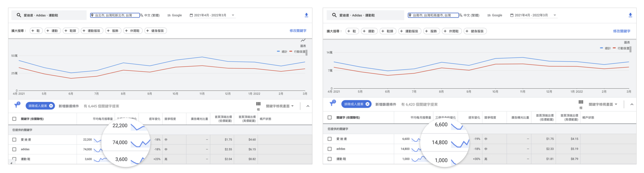Remove 排除成人提案 filter chip in Tainan panel
The image size is (644, 173).
(367, 104)
